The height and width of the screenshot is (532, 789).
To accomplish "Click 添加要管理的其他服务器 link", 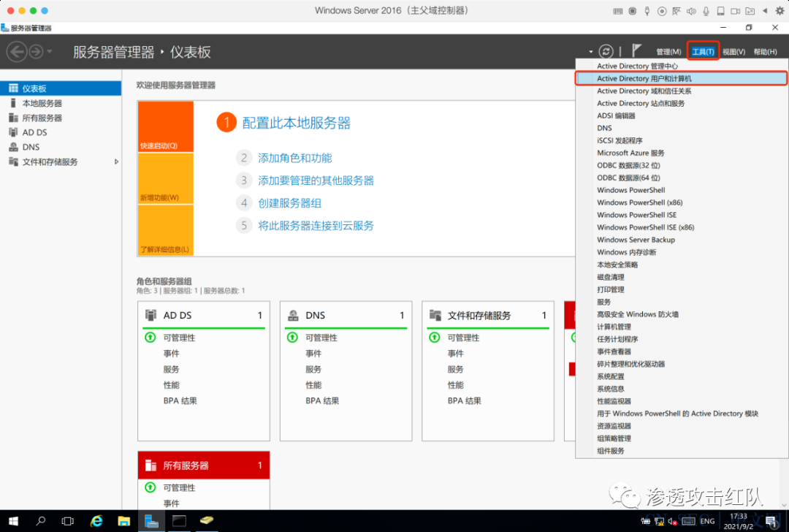I will (316, 180).
